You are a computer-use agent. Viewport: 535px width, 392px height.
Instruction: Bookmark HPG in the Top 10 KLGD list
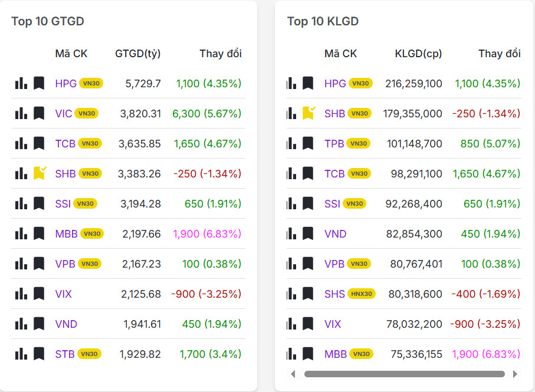click(x=308, y=83)
